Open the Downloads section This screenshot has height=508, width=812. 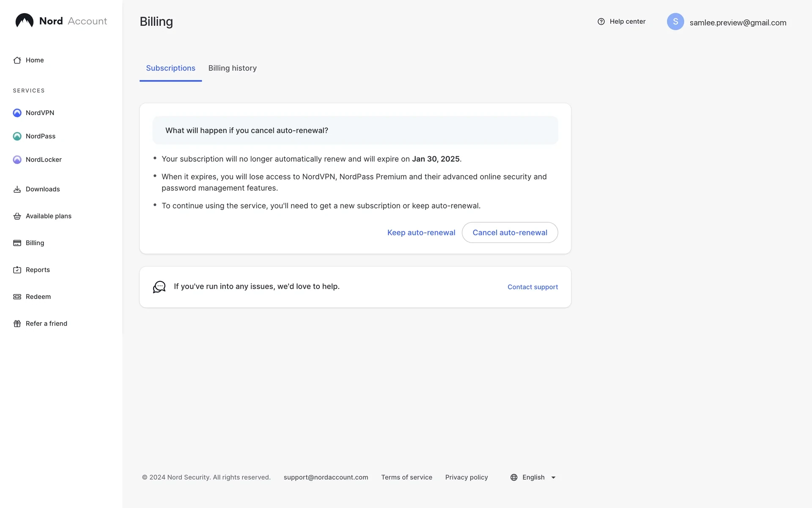[43, 189]
